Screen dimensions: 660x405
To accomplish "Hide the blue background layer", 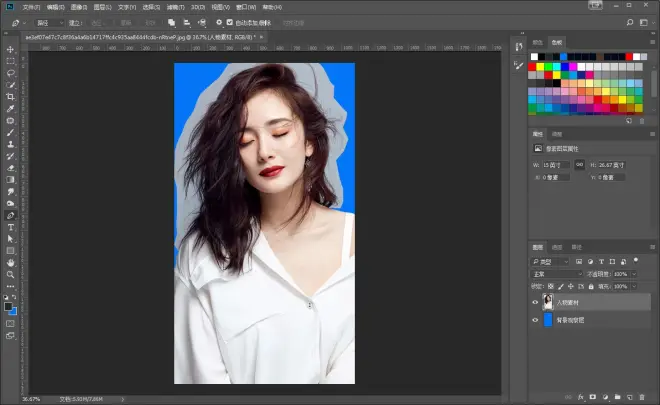I will [535, 320].
